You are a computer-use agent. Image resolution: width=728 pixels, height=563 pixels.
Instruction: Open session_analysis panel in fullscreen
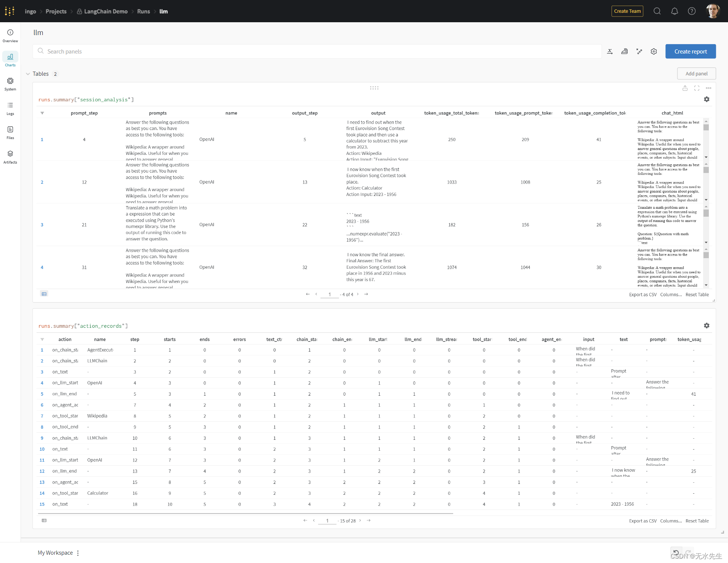697,88
